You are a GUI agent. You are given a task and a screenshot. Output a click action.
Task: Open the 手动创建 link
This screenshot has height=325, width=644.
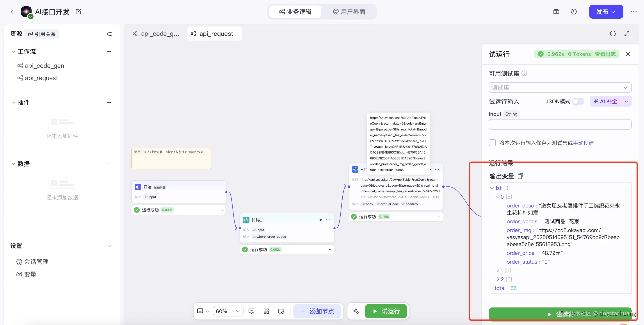click(583, 143)
